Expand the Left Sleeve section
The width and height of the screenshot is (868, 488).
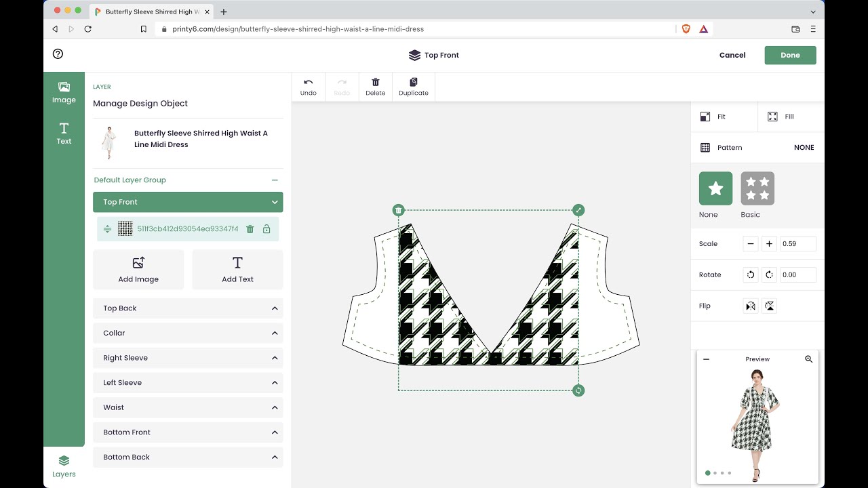pyautogui.click(x=188, y=382)
